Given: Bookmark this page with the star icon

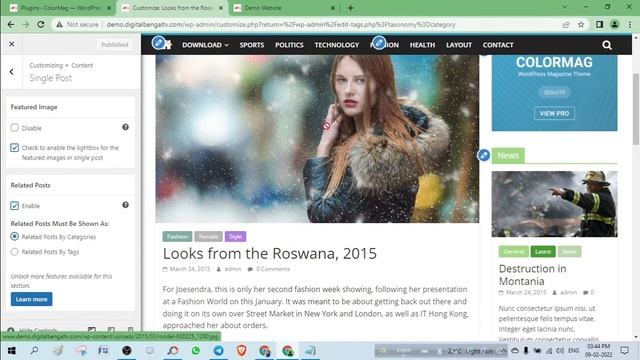Looking at the screenshot, I should [x=581, y=24].
